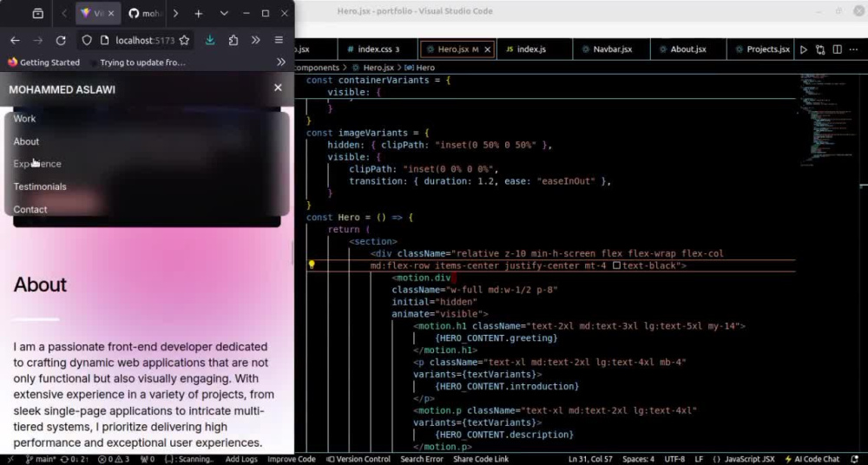868x465 pixels.
Task: Open Firefox hamburger application menu
Action: 279,40
